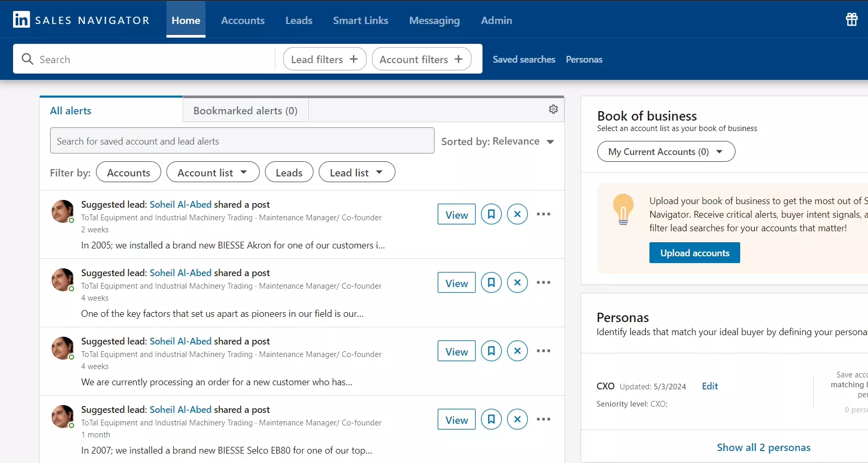Add Lead filters to search

click(x=324, y=59)
